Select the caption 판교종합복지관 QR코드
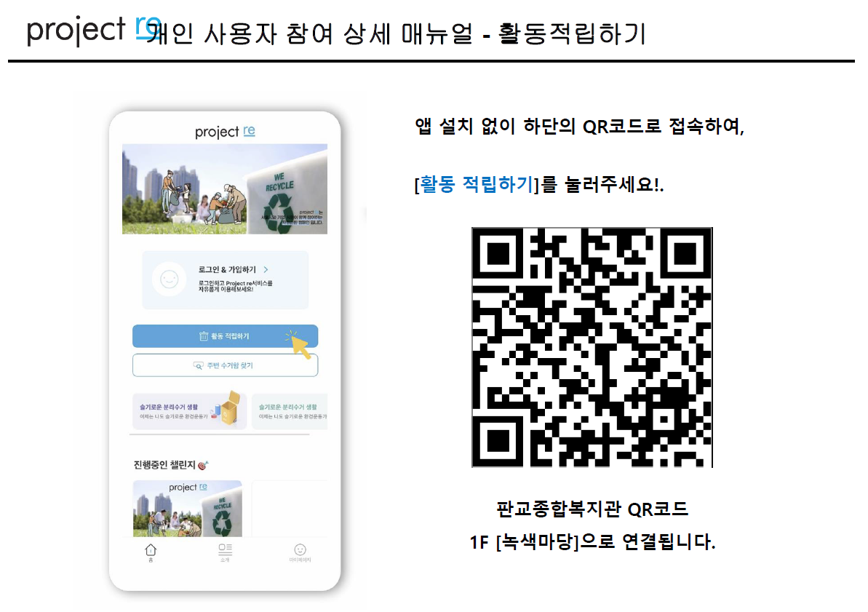 (592, 509)
